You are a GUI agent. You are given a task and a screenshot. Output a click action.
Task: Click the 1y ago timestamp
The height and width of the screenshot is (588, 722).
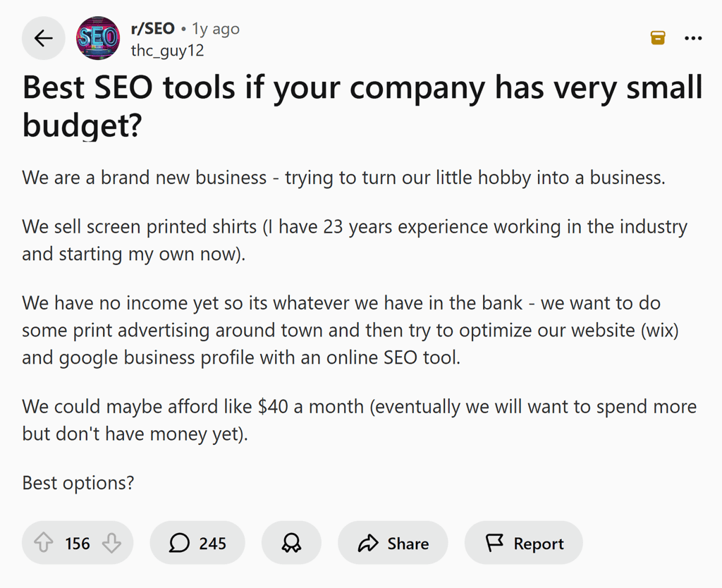point(216,28)
